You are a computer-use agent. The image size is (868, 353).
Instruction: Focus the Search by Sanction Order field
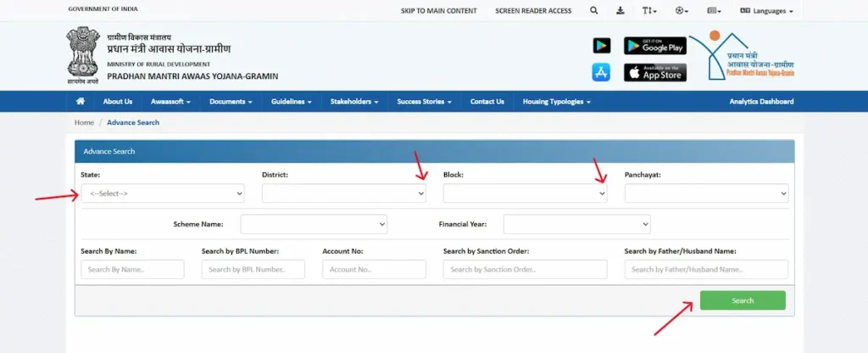pos(525,269)
